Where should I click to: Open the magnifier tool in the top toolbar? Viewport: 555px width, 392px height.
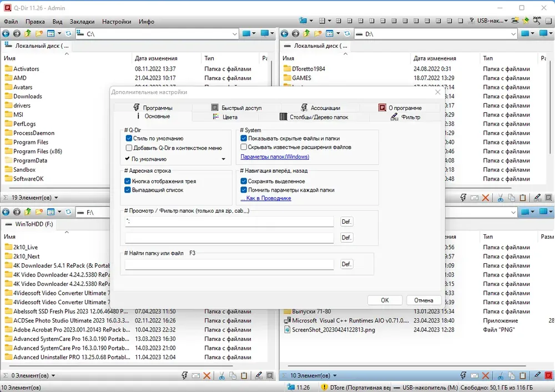537,21
